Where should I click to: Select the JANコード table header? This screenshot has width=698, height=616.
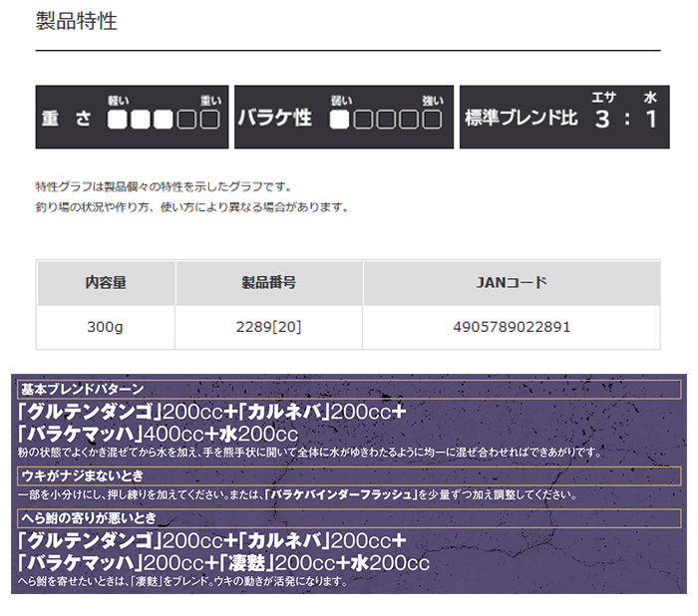tap(512, 283)
